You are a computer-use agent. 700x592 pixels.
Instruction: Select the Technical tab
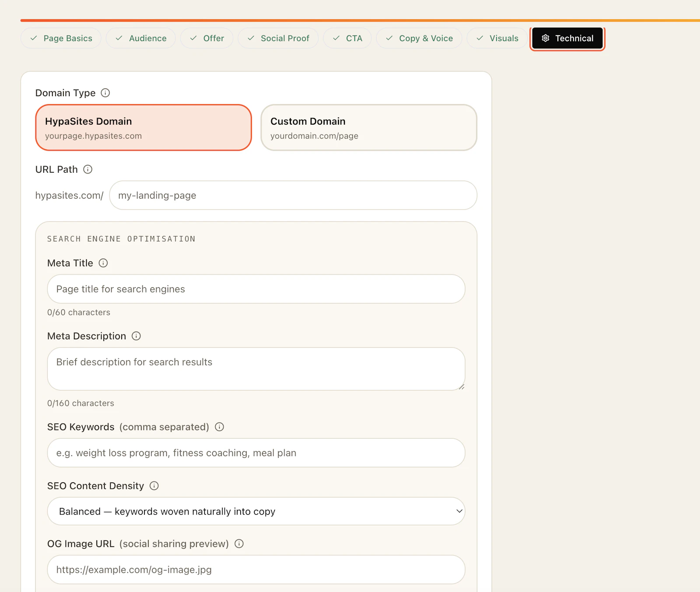click(x=567, y=38)
